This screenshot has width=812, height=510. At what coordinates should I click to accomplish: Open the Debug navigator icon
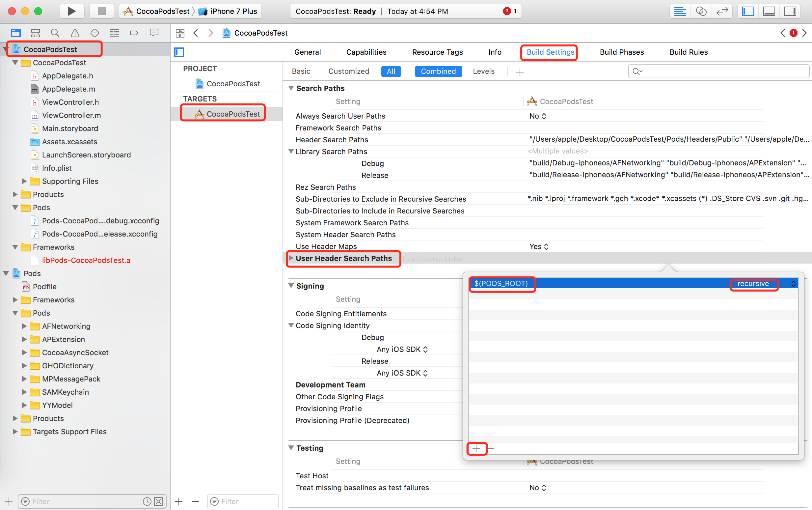[115, 33]
